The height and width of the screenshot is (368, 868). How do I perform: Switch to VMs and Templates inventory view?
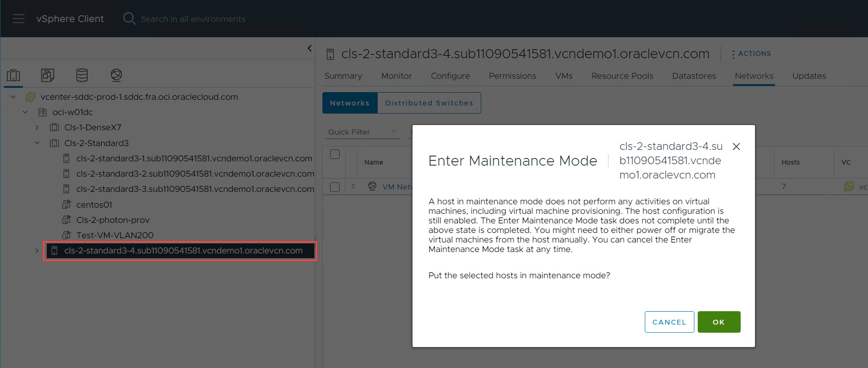point(48,75)
